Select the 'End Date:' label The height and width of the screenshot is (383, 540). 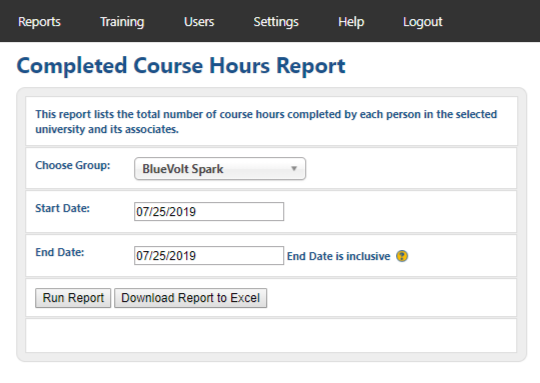[x=60, y=252]
